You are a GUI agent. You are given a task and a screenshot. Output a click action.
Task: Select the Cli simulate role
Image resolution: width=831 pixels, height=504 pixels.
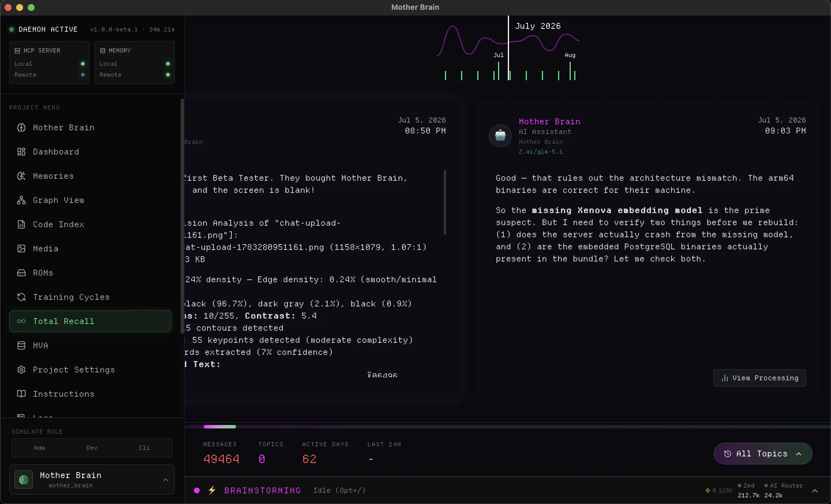[144, 448]
